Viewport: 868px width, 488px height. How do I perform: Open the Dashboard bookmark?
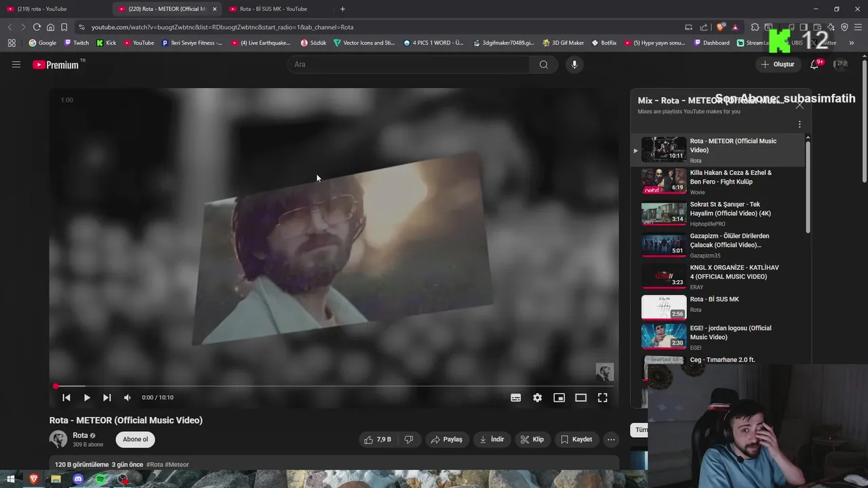(x=712, y=43)
